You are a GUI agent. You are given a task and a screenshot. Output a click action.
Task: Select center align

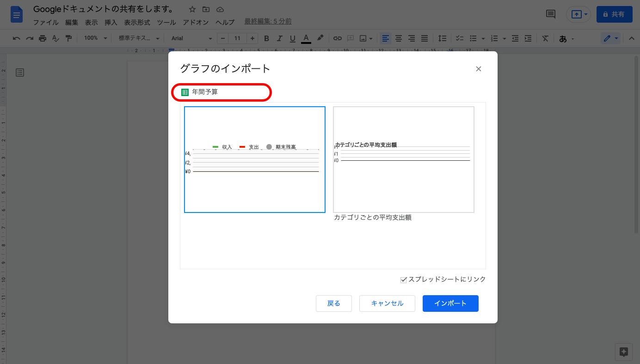pos(399,38)
